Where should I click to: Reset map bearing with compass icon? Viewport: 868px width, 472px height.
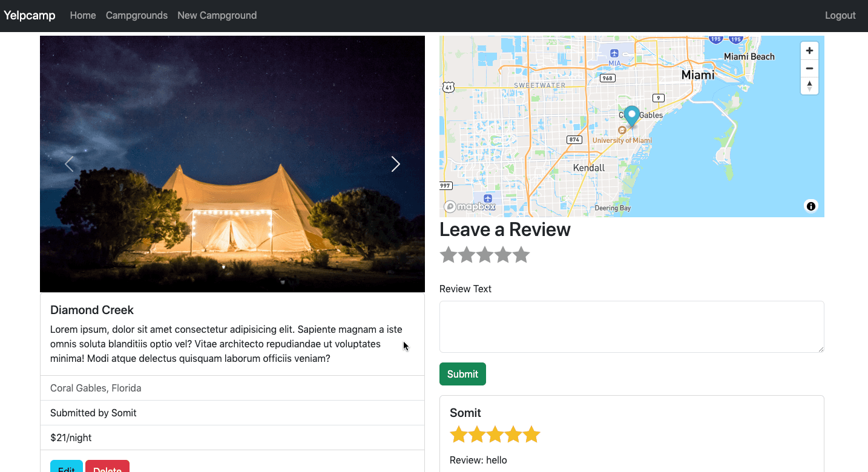809,86
